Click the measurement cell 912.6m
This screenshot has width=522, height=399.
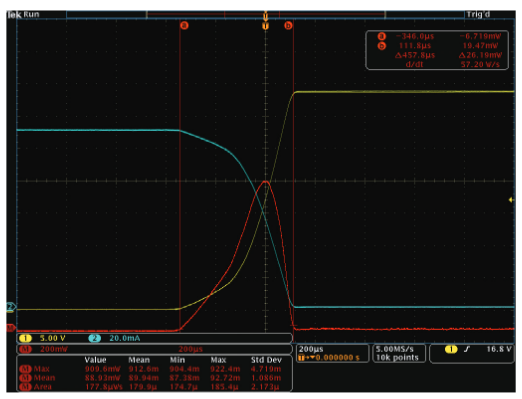tap(144, 369)
